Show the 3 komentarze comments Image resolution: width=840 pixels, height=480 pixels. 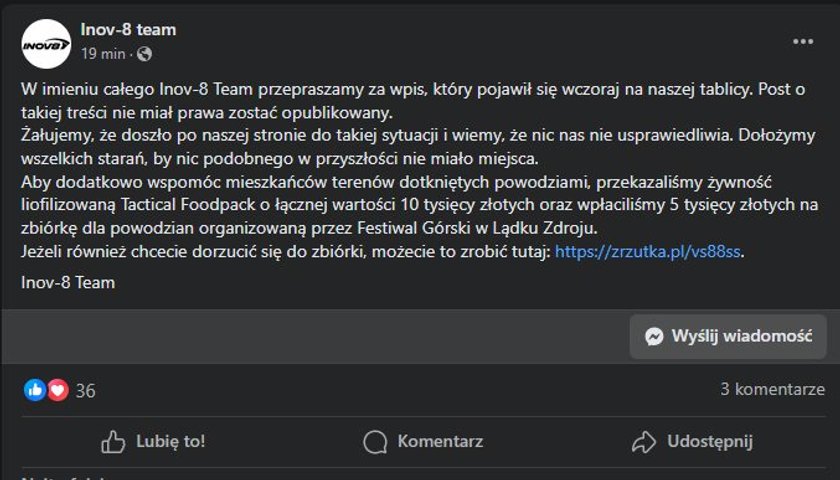click(x=772, y=389)
